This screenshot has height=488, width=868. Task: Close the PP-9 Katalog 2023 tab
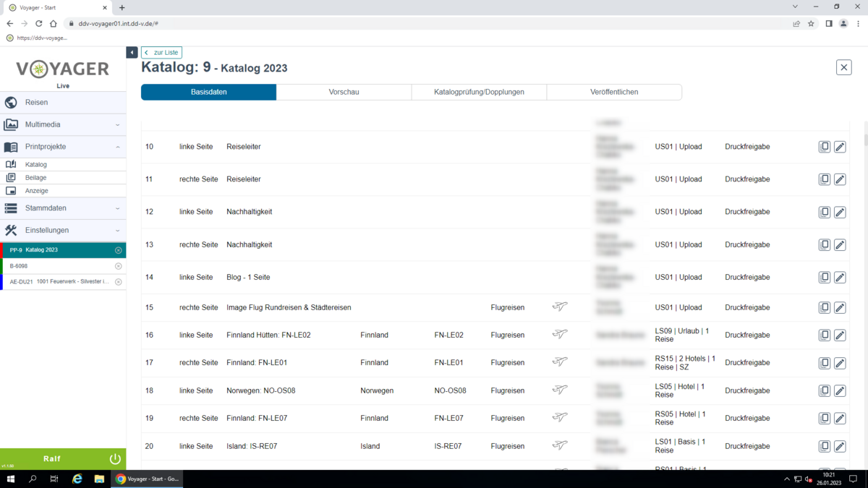pyautogui.click(x=119, y=250)
